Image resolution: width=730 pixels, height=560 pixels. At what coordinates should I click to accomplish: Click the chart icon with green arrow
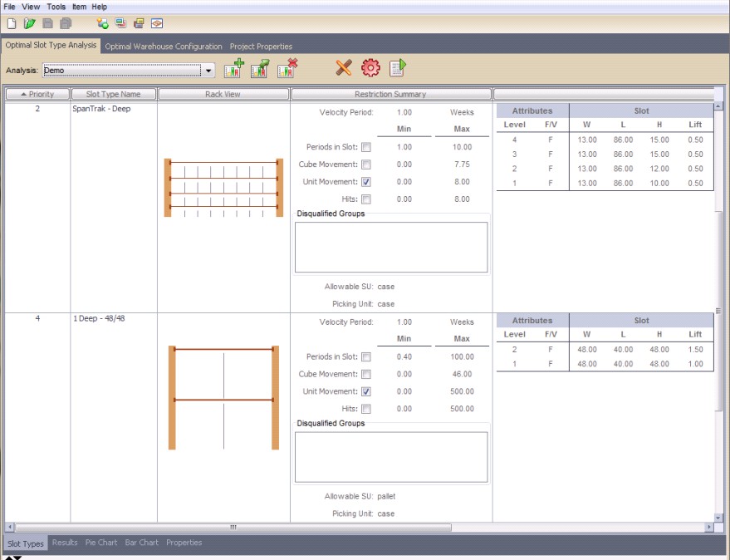click(260, 68)
